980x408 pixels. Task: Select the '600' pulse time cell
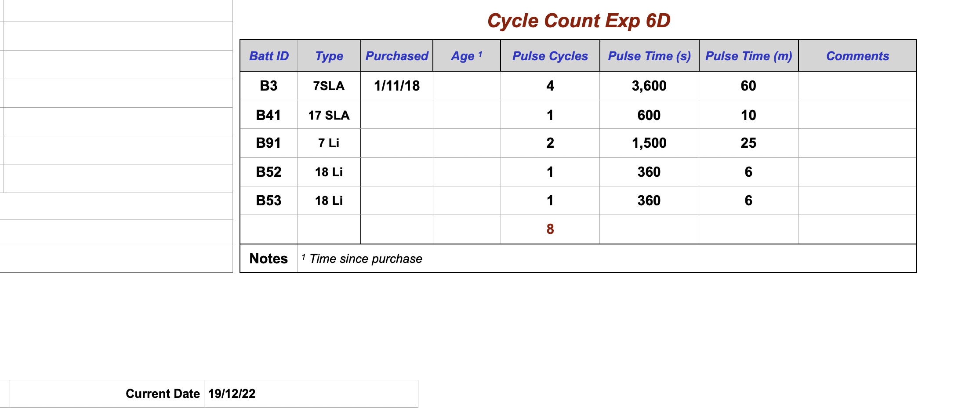(650, 115)
